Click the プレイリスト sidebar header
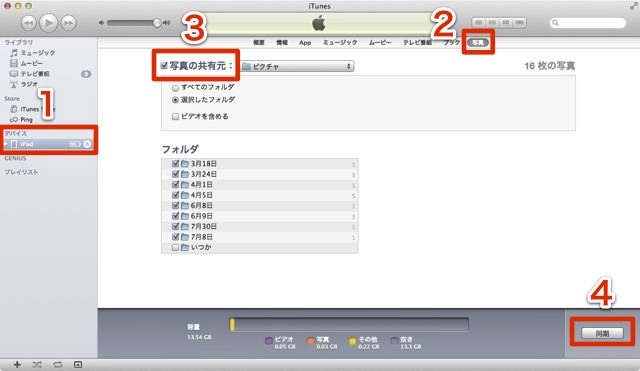Screen dimensions: 640x371 pyautogui.click(x=21, y=172)
